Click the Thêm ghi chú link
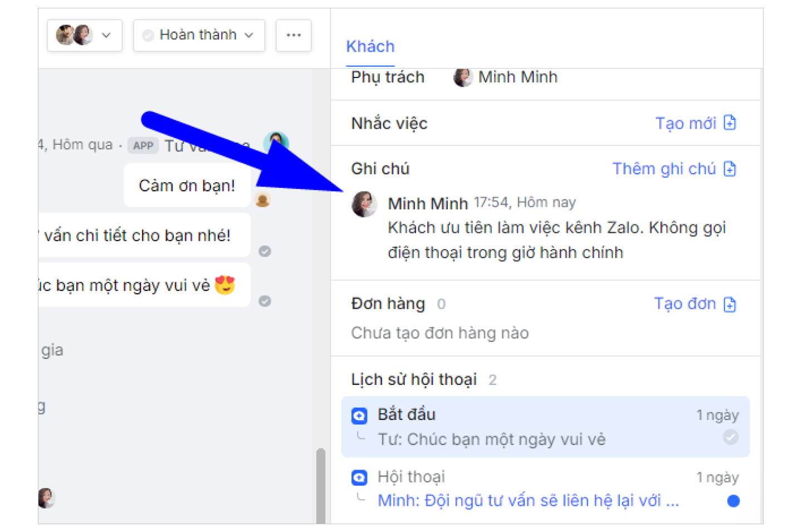This screenshot has height=532, width=802. pos(664,169)
